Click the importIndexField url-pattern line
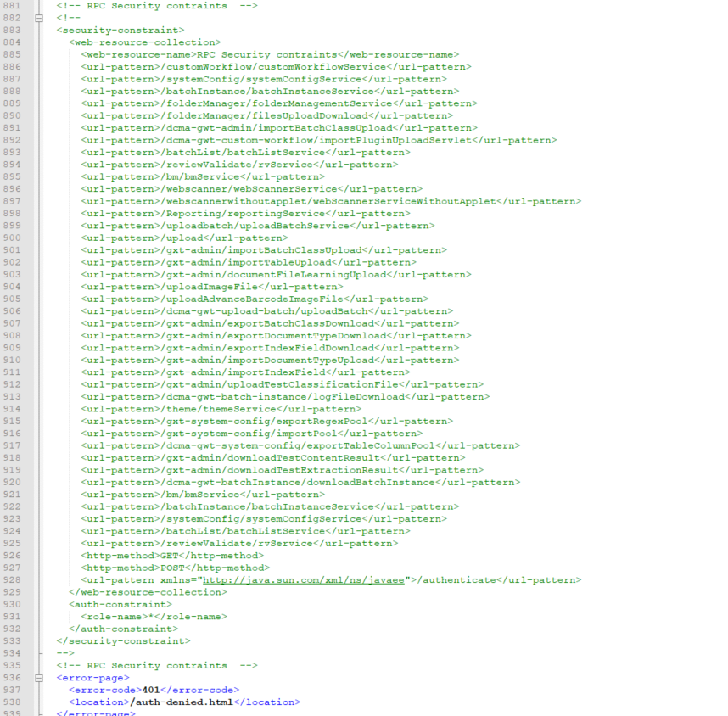 pos(245,372)
